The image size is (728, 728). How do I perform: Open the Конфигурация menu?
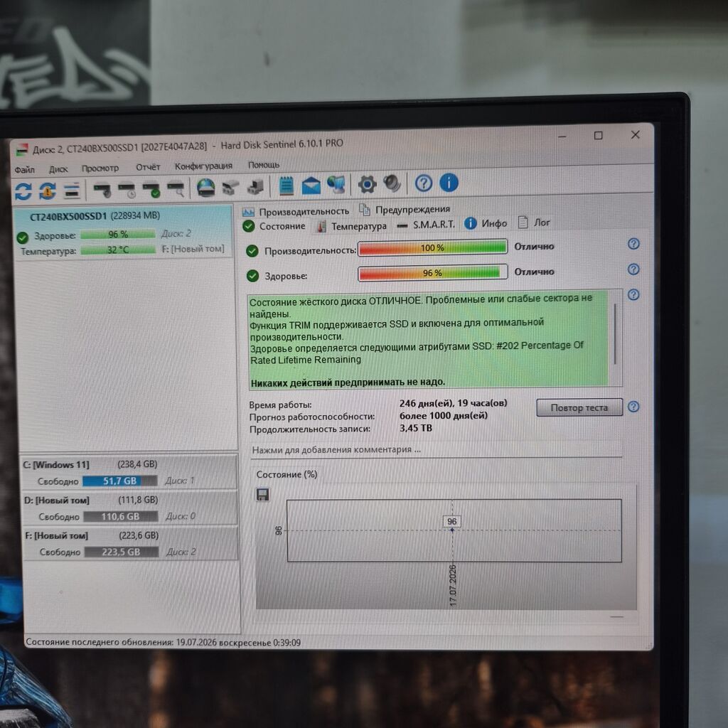(x=203, y=166)
